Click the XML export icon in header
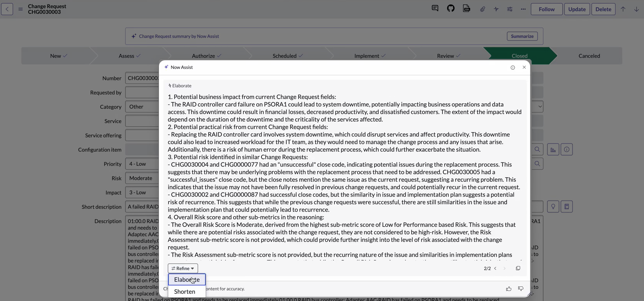This screenshot has height=301, width=644. [466, 9]
